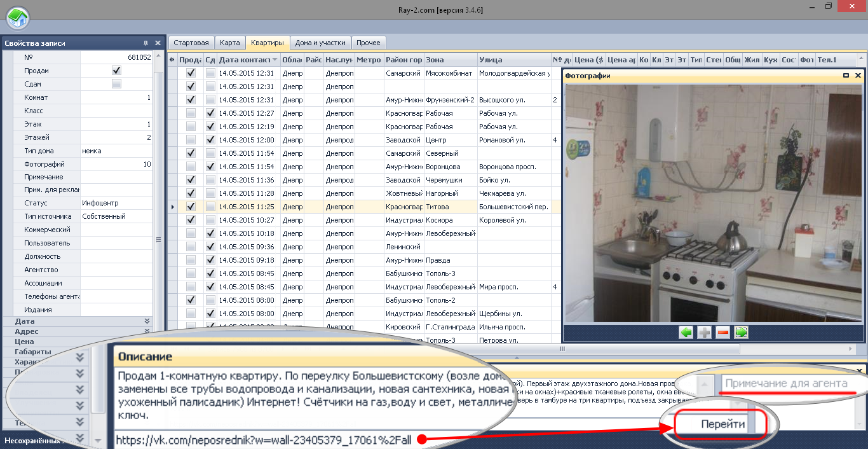Select cell Тополь-3 in 08:45 Бабушкинский row

pos(451,273)
